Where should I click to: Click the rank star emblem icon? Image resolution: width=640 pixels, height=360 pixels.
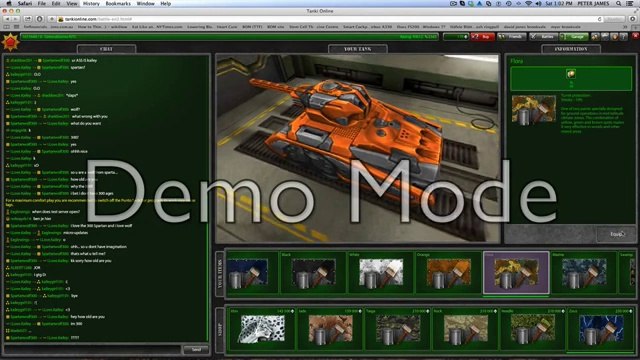coord(10,42)
